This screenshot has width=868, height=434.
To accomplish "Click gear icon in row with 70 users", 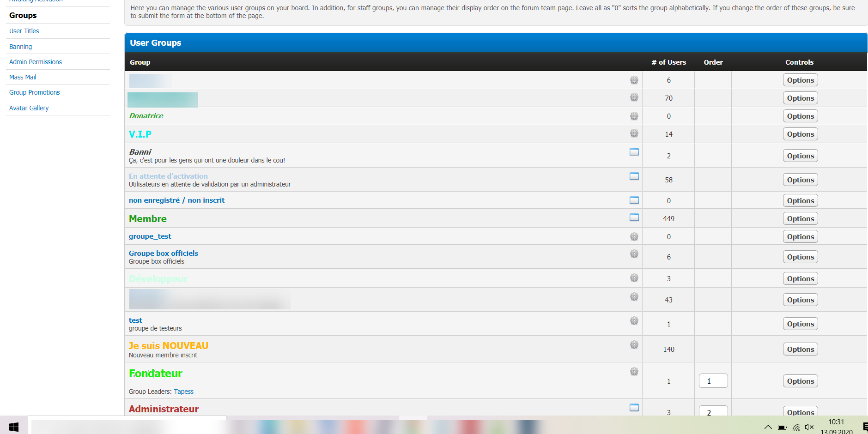I will [634, 97].
